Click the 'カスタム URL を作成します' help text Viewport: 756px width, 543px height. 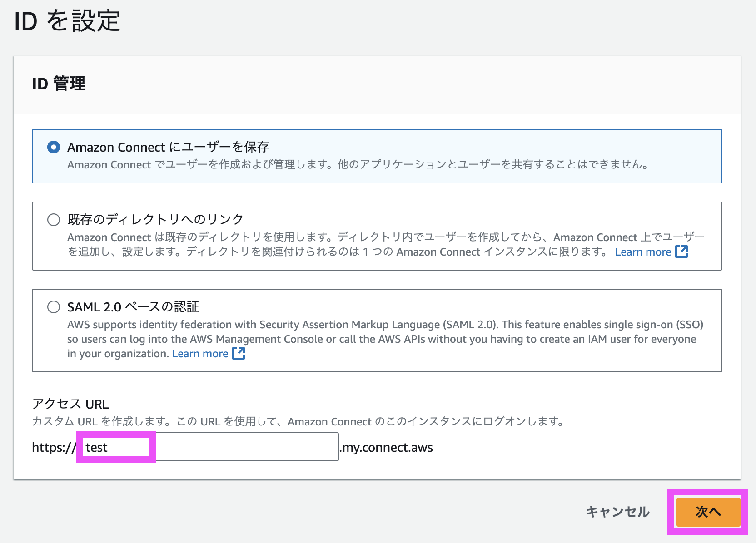pyautogui.click(x=298, y=421)
